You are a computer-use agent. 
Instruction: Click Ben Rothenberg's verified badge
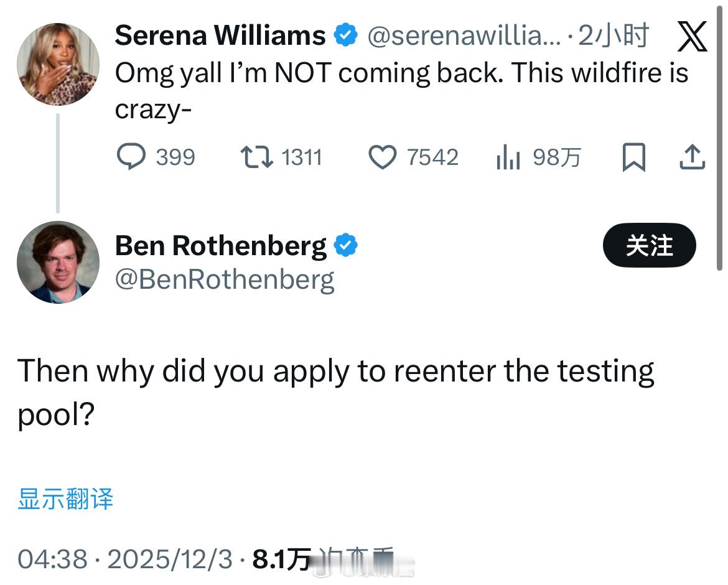pyautogui.click(x=346, y=246)
